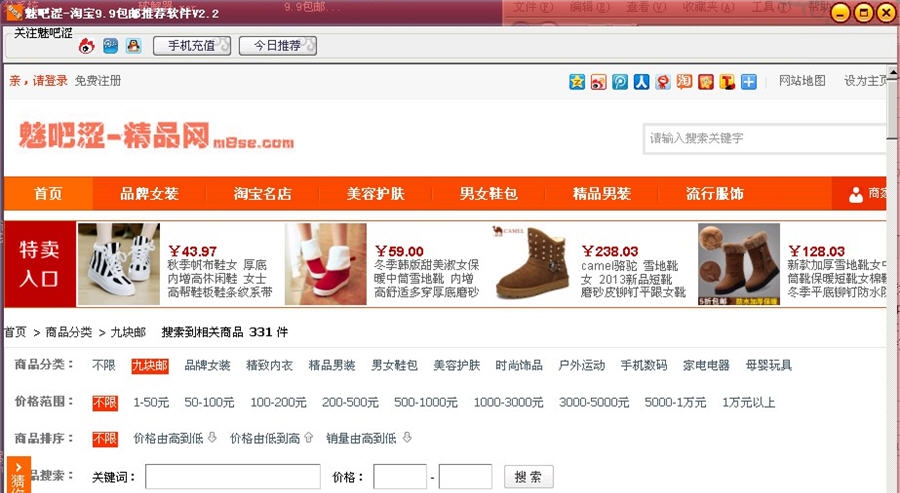Select 不限 in 商品排序 row
Screen dimensions: 900x493
pos(105,439)
